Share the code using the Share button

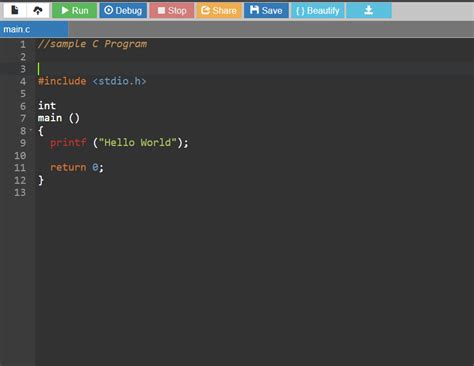click(x=219, y=10)
